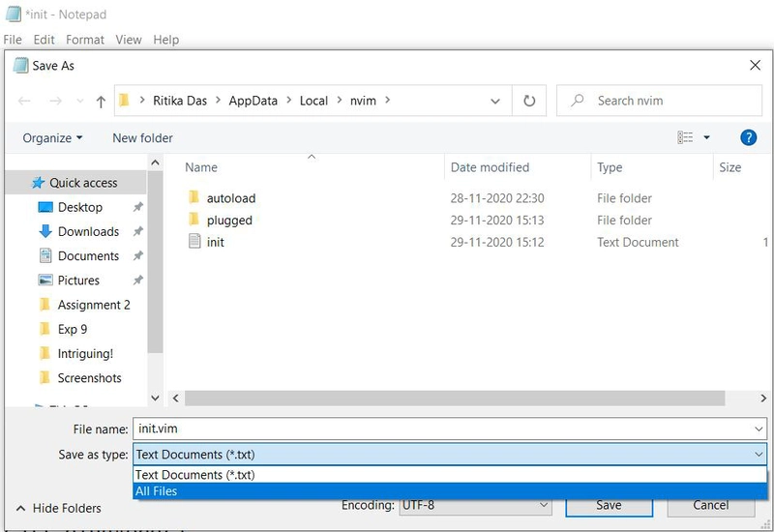Navigate to Ritika Das in breadcrumb
This screenshot has height=532, width=774.
click(180, 101)
